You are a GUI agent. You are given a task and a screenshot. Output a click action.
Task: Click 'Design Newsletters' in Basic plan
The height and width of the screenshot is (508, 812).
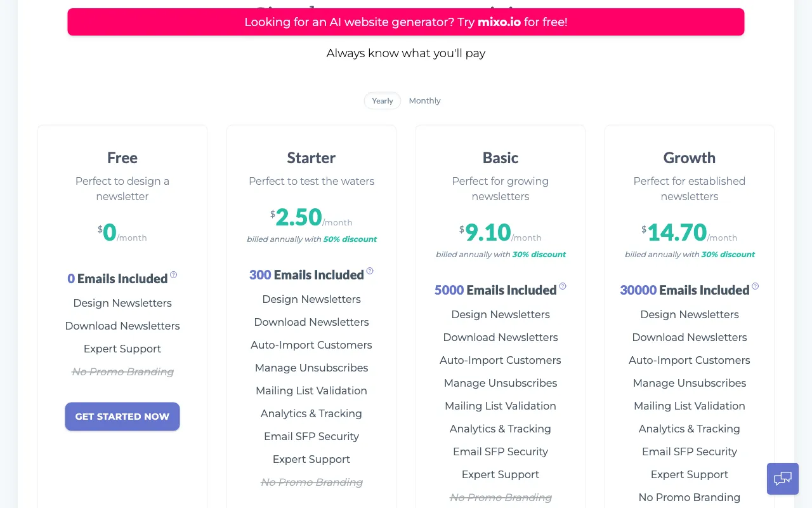tap(501, 314)
